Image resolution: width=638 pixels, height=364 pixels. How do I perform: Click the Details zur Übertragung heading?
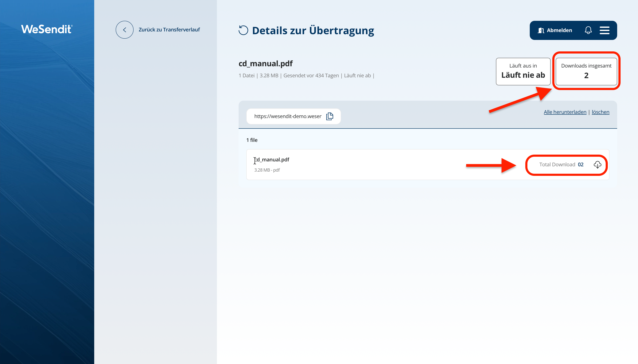[x=313, y=31]
